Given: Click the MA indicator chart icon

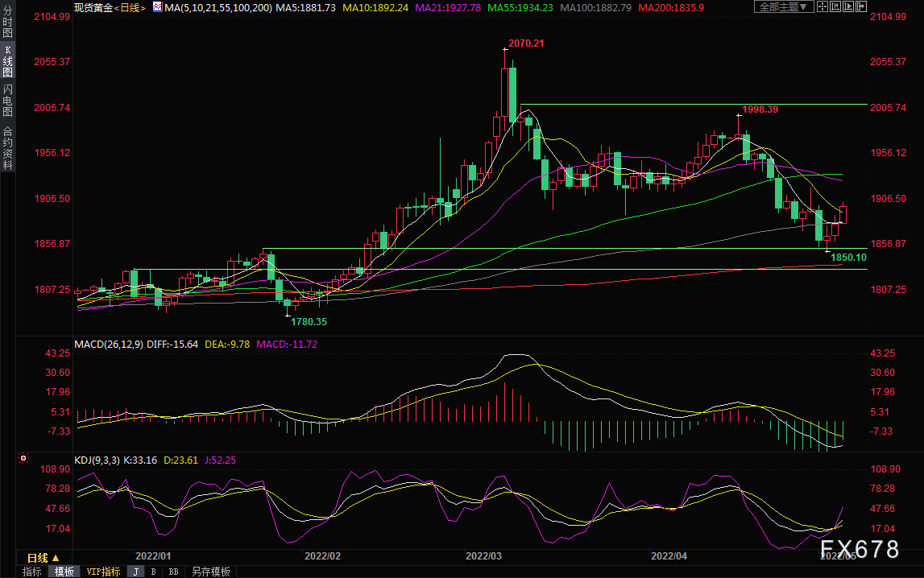Looking at the screenshot, I should pyautogui.click(x=157, y=7).
